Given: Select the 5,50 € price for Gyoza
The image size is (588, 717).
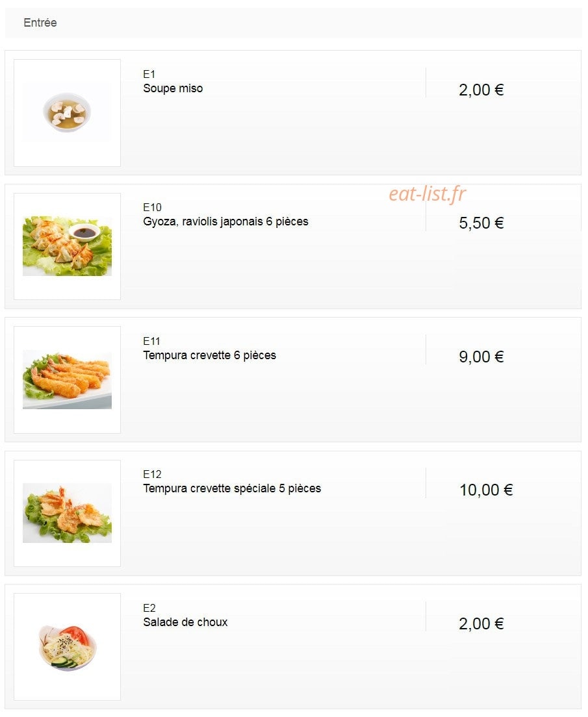Looking at the screenshot, I should point(481,223).
